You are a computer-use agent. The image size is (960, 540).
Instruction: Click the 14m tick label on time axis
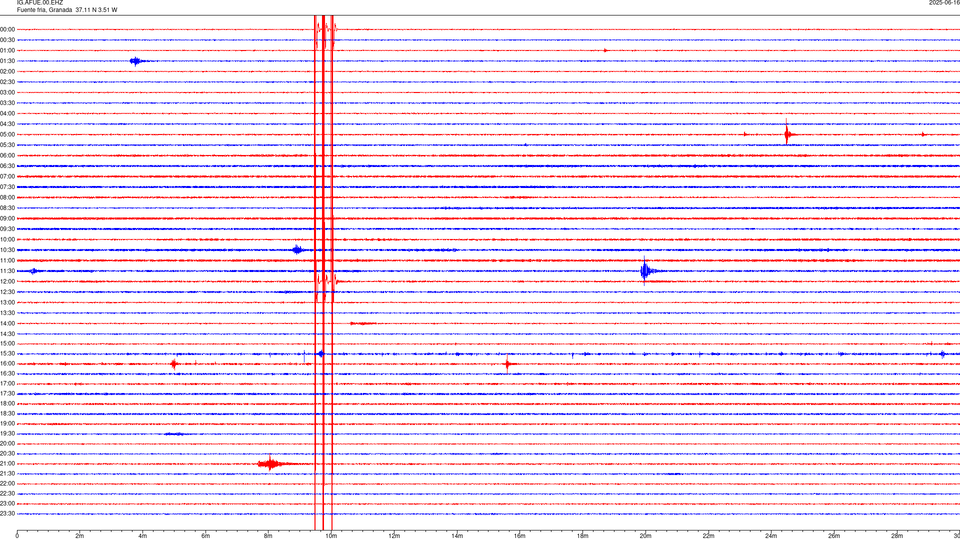point(457,536)
